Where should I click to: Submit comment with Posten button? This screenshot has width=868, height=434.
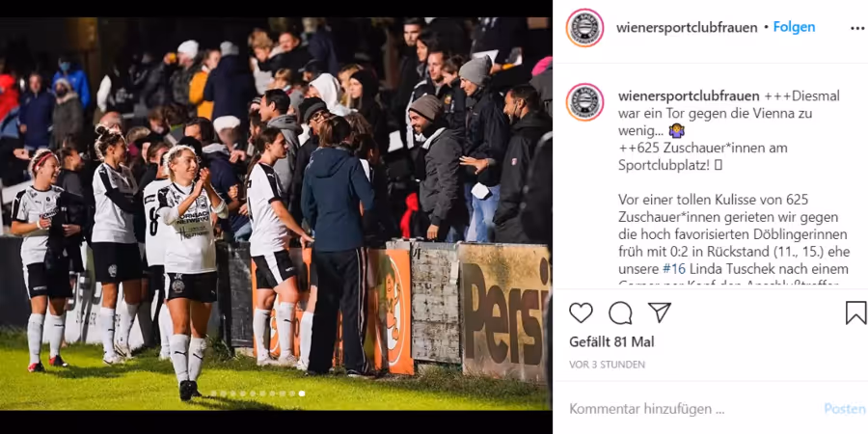click(845, 409)
